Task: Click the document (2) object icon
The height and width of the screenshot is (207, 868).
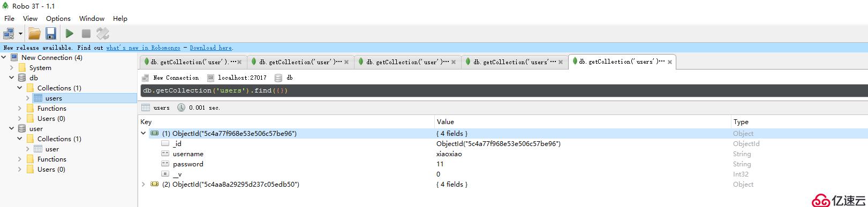Action: (x=155, y=184)
